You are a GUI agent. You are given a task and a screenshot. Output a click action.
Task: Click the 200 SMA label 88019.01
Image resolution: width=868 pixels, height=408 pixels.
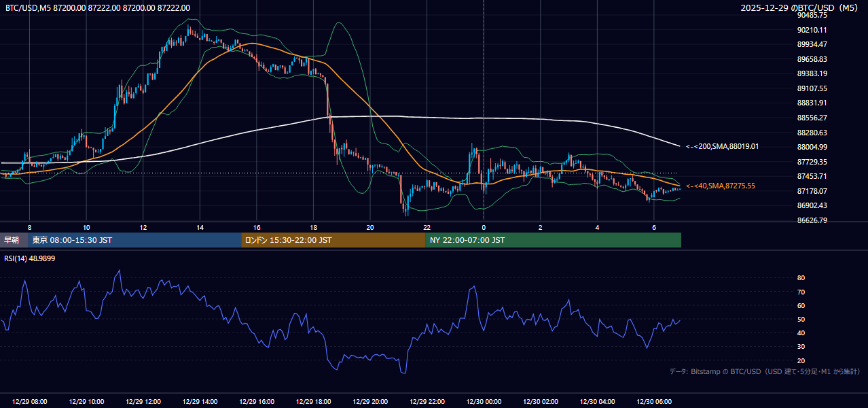pos(722,146)
